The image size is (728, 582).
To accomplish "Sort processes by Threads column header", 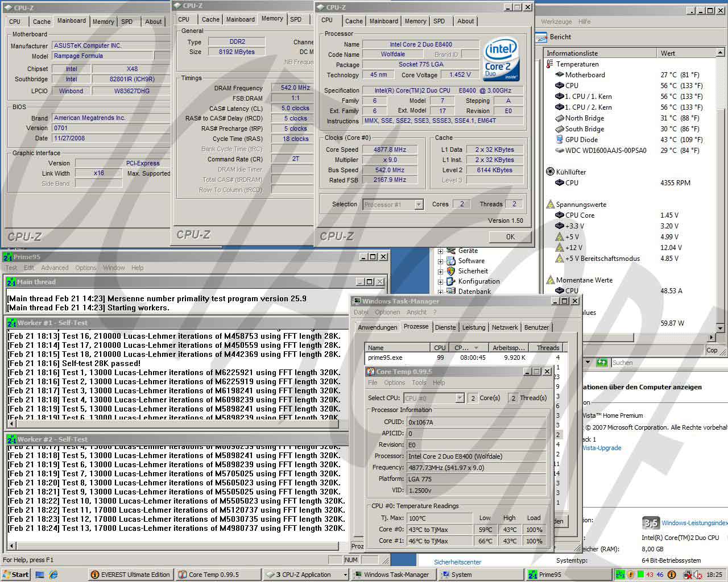I will (x=547, y=347).
